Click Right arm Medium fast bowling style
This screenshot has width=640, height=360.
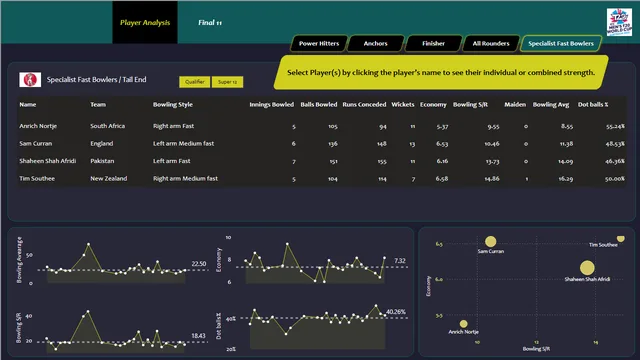[x=185, y=179]
